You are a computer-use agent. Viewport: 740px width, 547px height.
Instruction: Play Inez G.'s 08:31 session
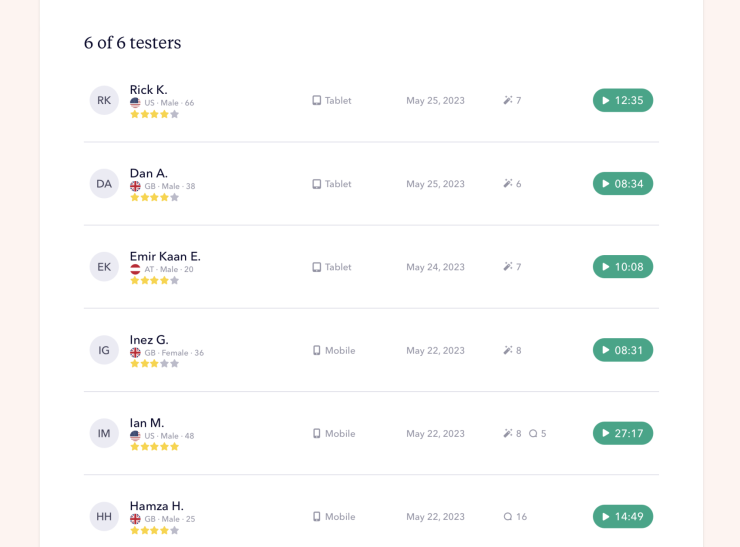tap(622, 350)
